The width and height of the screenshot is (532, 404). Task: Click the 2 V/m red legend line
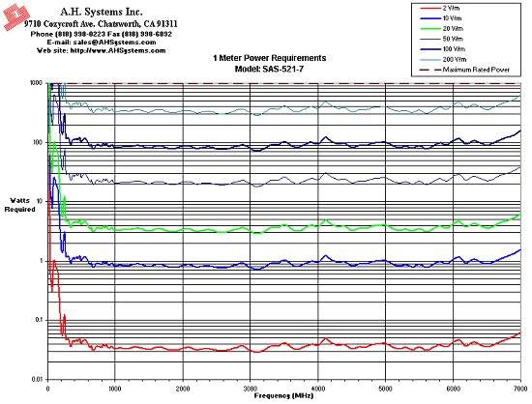[x=430, y=8]
